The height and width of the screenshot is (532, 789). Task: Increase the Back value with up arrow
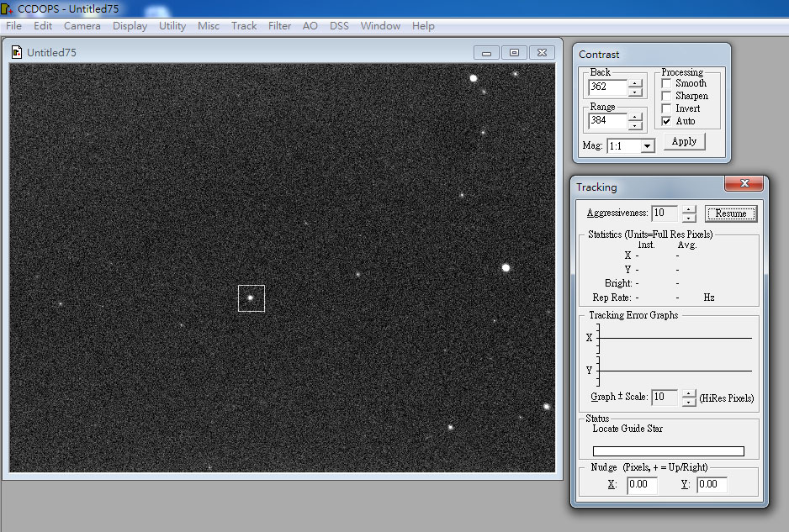pyautogui.click(x=636, y=82)
